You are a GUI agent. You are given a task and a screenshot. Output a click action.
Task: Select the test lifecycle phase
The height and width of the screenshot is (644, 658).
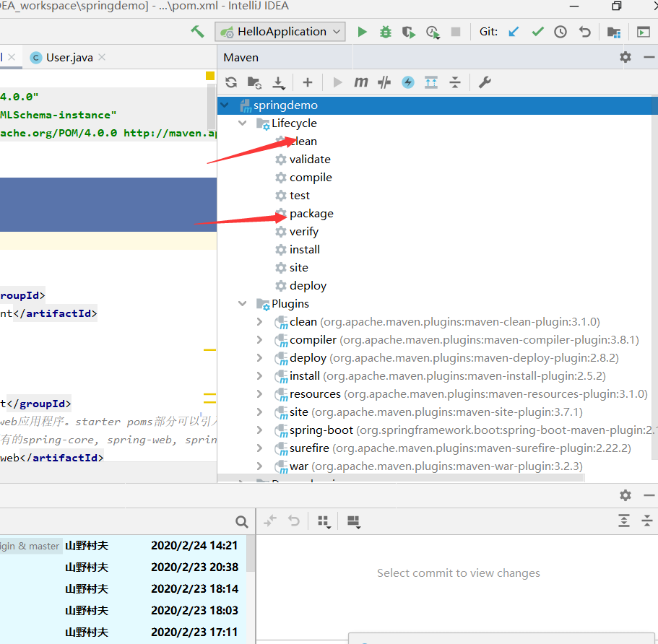(x=293, y=196)
